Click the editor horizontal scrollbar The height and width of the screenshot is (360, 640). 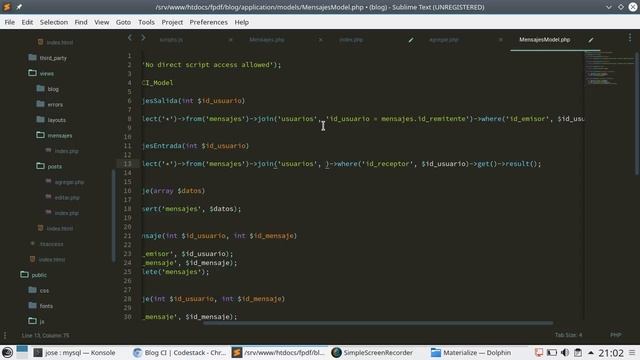(x=378, y=323)
